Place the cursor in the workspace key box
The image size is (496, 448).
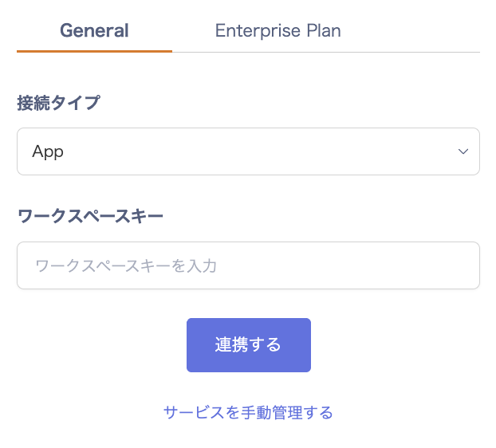tap(248, 265)
